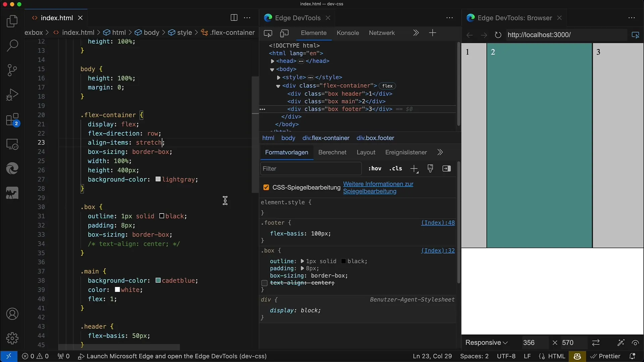The width and height of the screenshot is (644, 362).
Task: Add new style rule plus icon
Action: pyautogui.click(x=414, y=169)
